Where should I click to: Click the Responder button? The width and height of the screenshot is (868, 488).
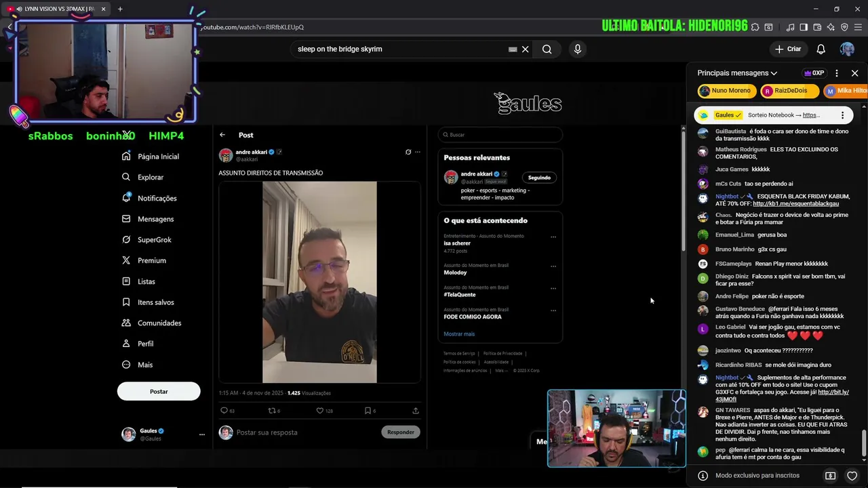click(x=401, y=432)
